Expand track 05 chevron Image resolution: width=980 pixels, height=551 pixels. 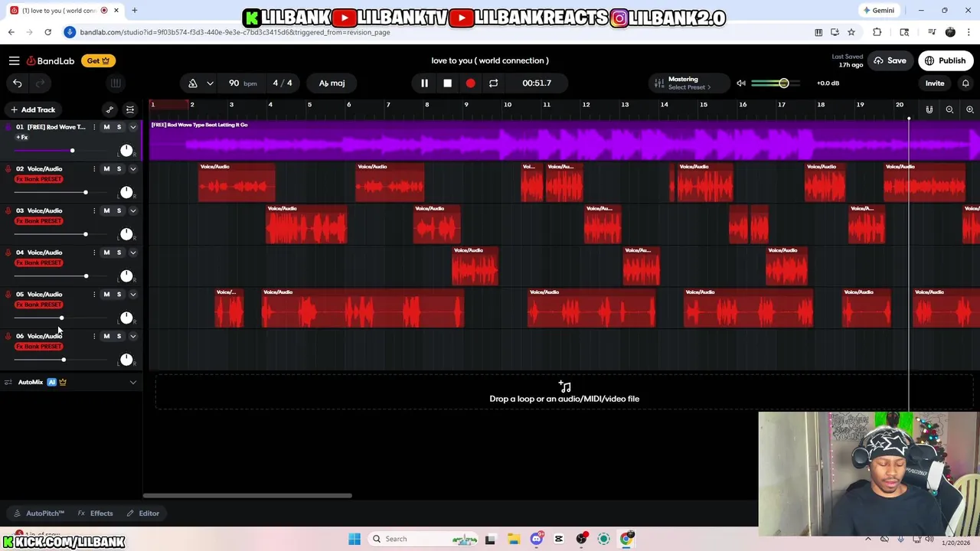click(132, 294)
